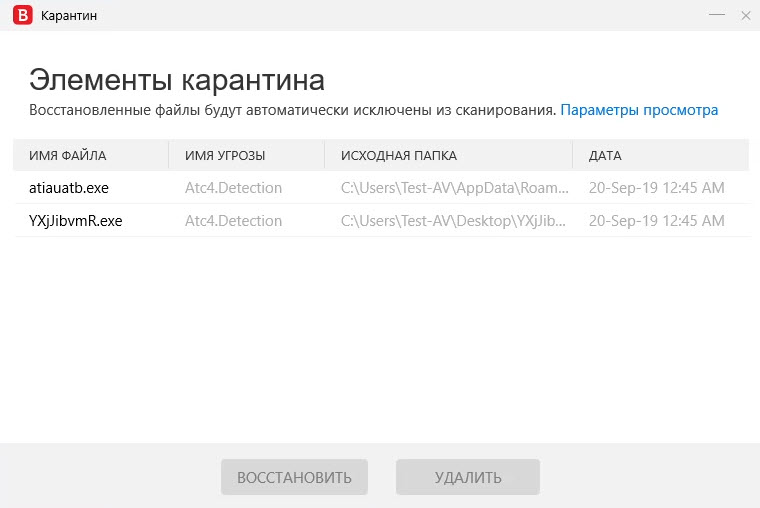Click the threat name for atiauatb.exe
Image resolution: width=760 pixels, height=508 pixels.
pos(233,188)
